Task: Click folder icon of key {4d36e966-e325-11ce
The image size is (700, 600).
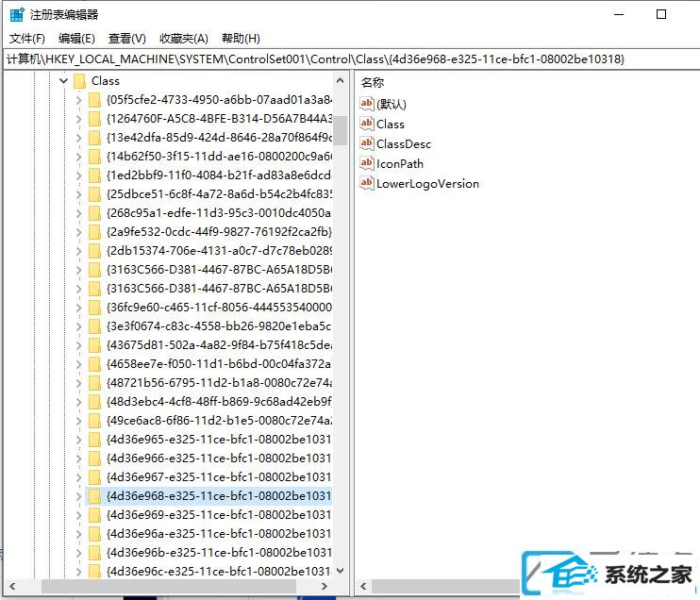Action: tap(94, 458)
